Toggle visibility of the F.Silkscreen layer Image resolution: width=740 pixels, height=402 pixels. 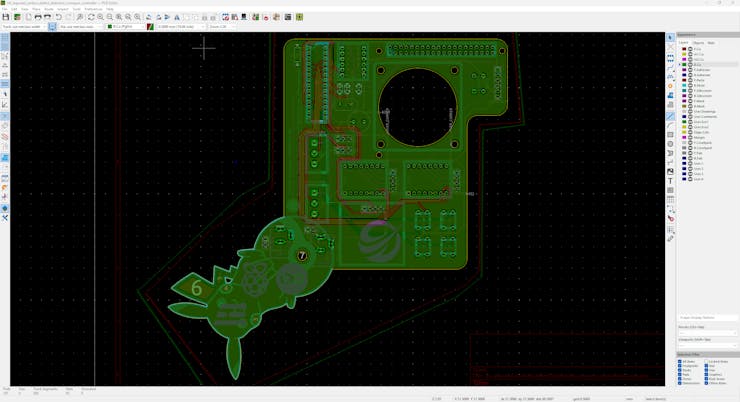pos(690,91)
